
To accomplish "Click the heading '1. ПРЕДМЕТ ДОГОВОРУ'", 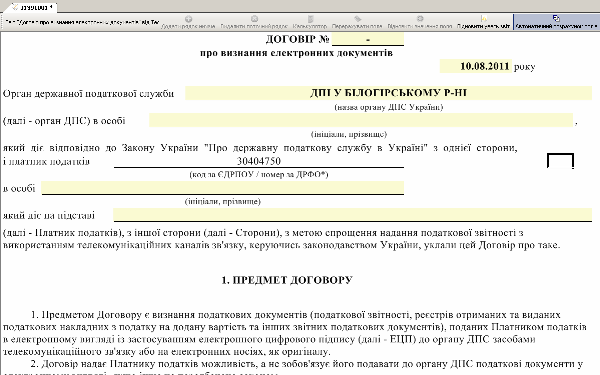I will click(287, 280).
